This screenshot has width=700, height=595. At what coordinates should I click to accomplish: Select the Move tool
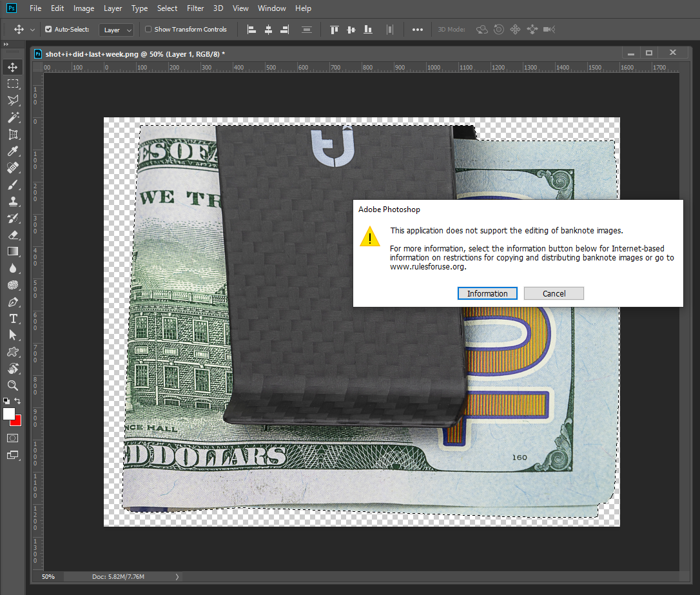pyautogui.click(x=13, y=66)
